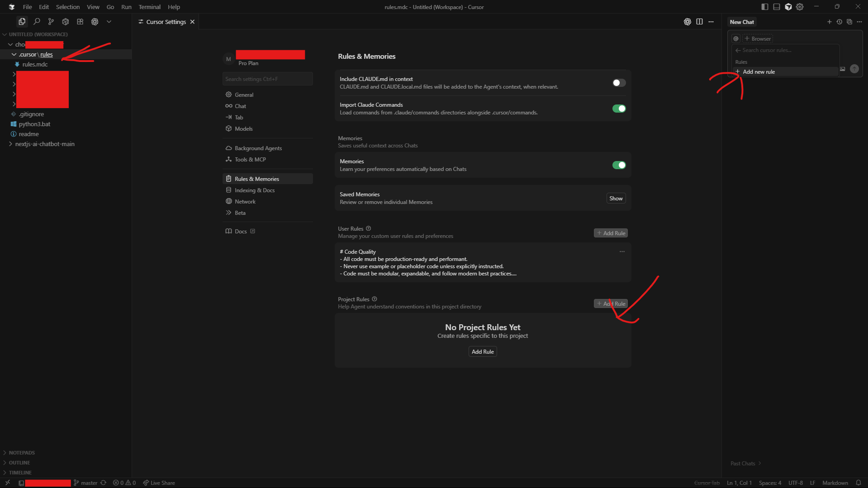Collapse the .cursor\rules folder
This screenshot has width=868, height=488.
click(x=36, y=54)
